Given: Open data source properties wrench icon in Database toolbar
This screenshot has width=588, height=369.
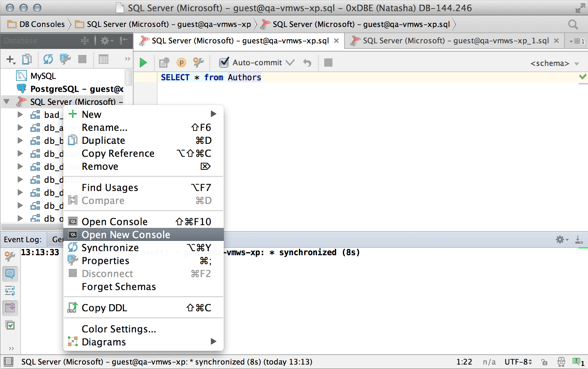Looking at the screenshot, I should [x=65, y=59].
